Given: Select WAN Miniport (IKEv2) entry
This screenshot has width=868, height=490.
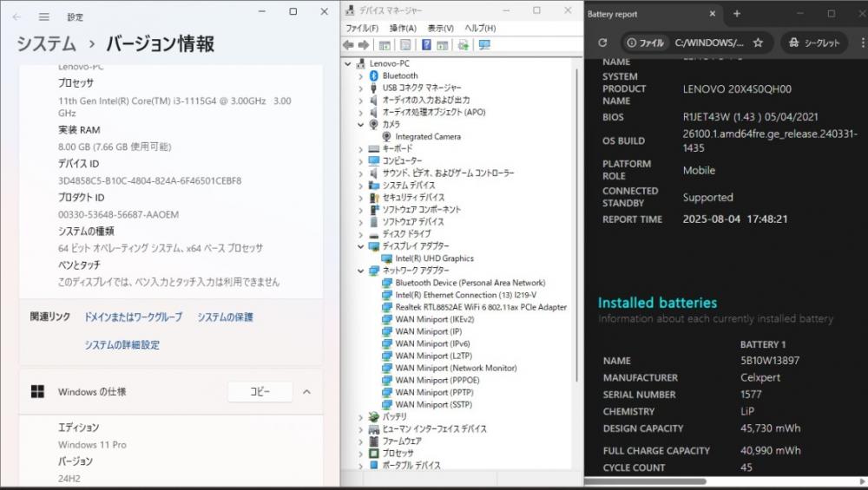Looking at the screenshot, I should point(435,319).
